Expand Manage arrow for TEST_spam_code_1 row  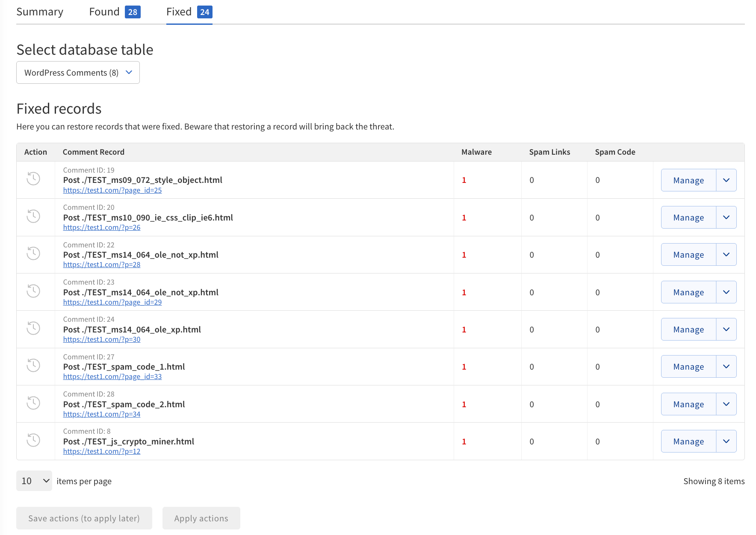tap(726, 367)
